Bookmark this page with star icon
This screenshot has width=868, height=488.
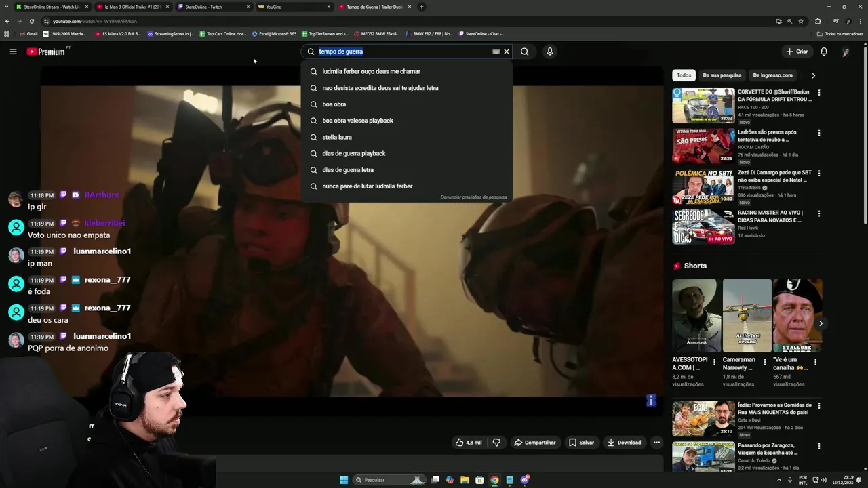[801, 21]
